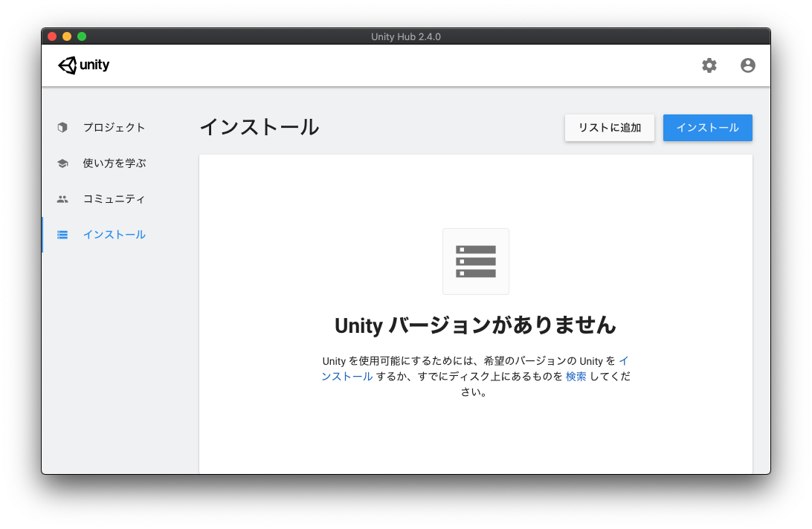
Task: Click the Unity Hub 2.4.0 title bar
Action: 406,36
